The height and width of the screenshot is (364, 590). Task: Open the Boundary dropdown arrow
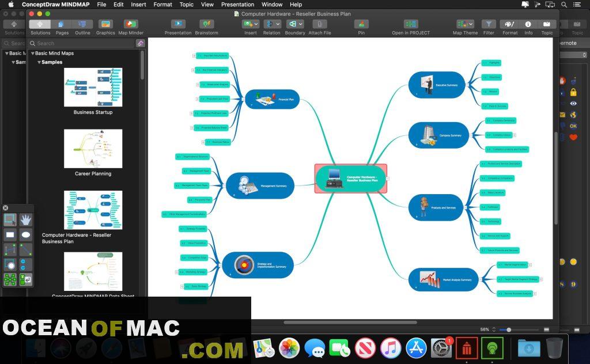coord(301,24)
